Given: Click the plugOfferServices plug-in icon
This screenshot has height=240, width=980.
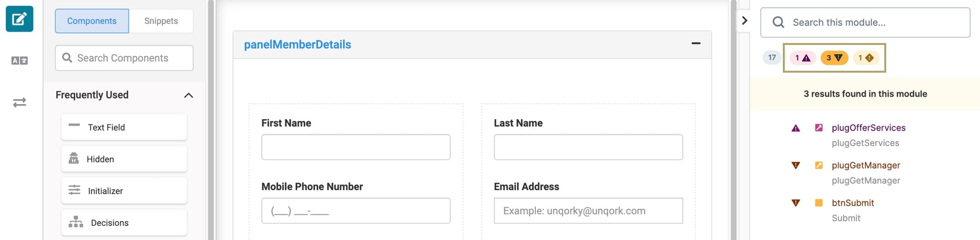Looking at the screenshot, I should [819, 128].
